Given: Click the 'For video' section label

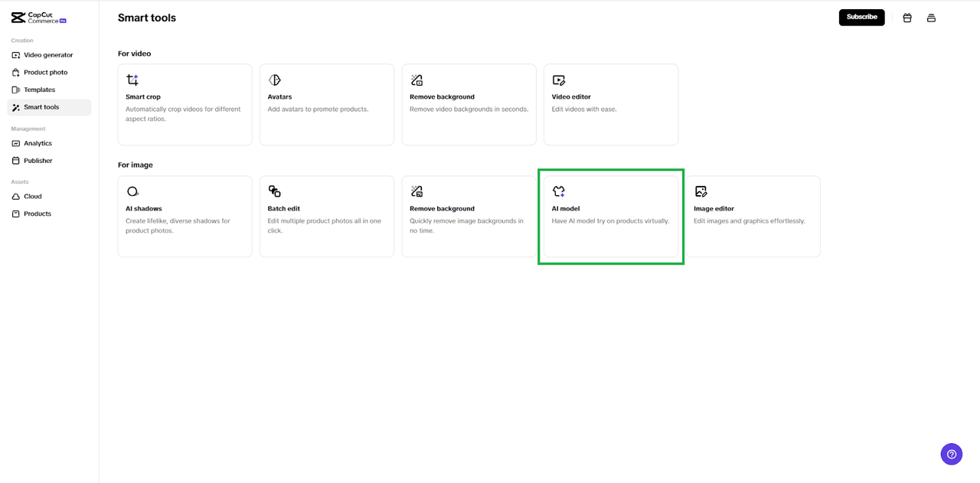Looking at the screenshot, I should tap(135, 54).
